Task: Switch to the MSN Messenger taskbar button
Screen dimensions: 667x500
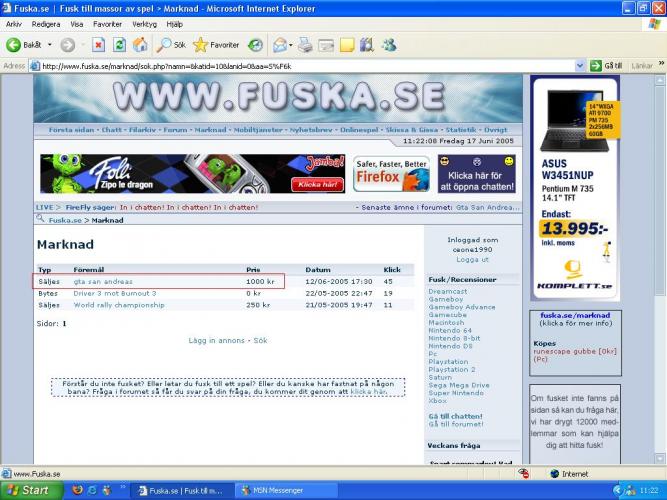Action: [286, 491]
